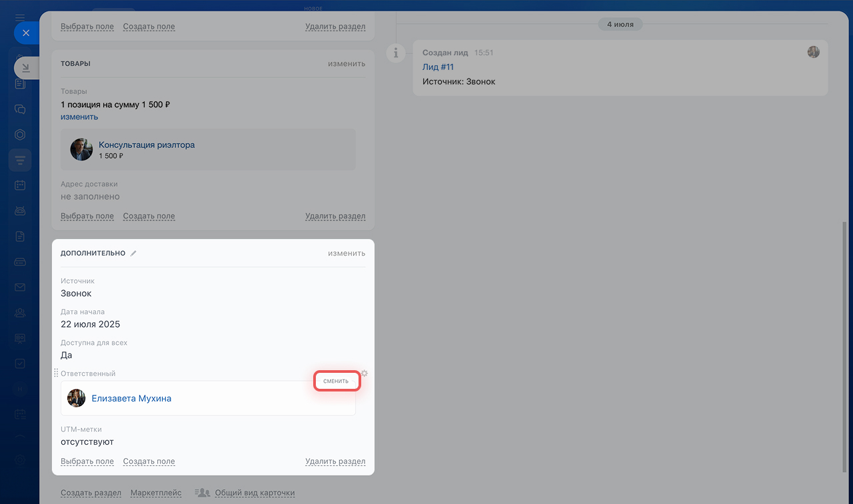Open the news feed sidebar icon
Screen dimensions: 853x504
tap(20, 84)
